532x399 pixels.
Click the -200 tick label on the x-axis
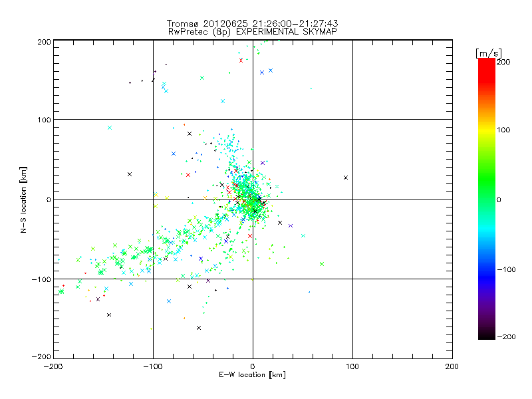tap(53, 366)
